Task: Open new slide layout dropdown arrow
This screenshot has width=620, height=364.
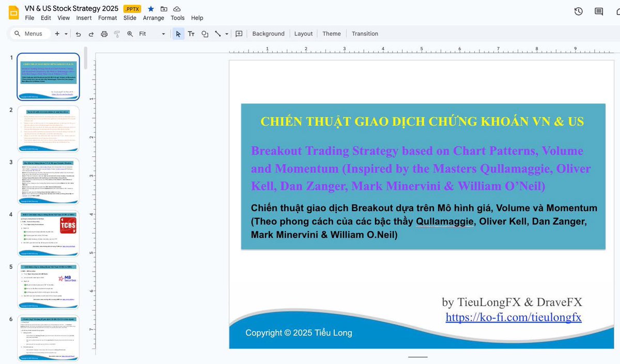Action: 67,34
